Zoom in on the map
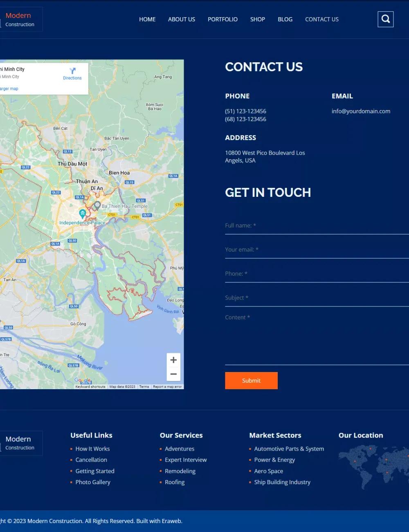409x532 pixels. 173,360
